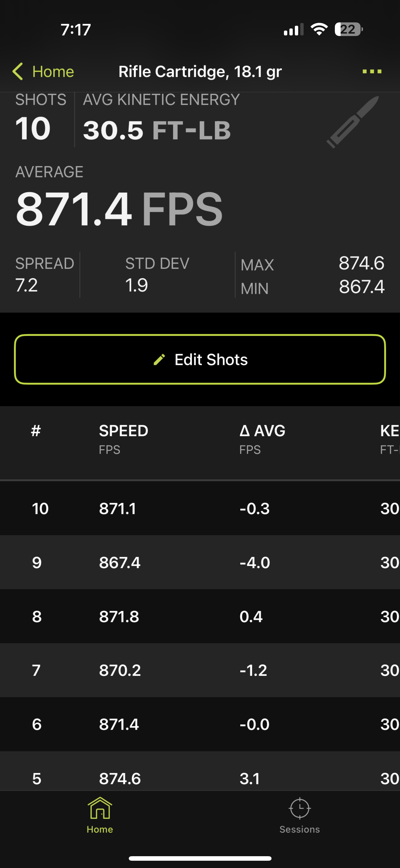
Task: Tap the rifle cartridge bullet icon
Action: pyautogui.click(x=353, y=122)
